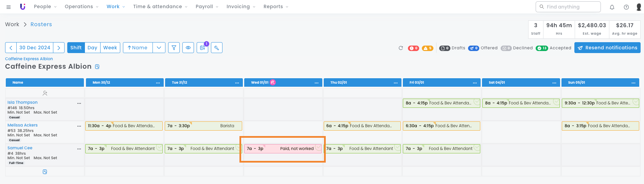Click the add staff icon under Name

click(x=45, y=93)
